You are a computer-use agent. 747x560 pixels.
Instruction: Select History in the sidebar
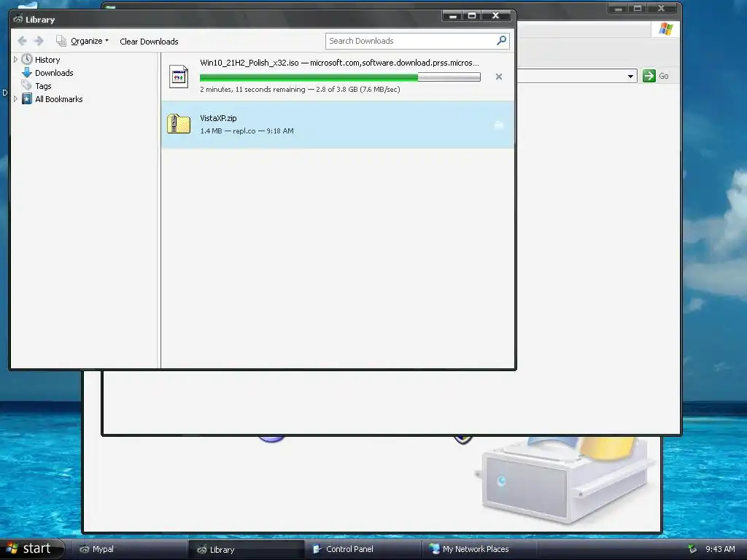pyautogui.click(x=47, y=60)
